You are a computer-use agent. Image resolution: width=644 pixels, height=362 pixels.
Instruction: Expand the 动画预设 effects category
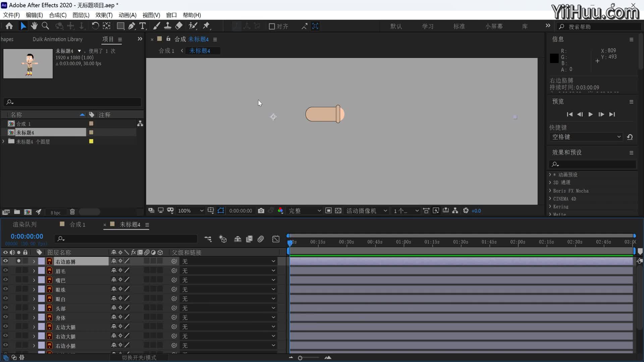pyautogui.click(x=550, y=175)
